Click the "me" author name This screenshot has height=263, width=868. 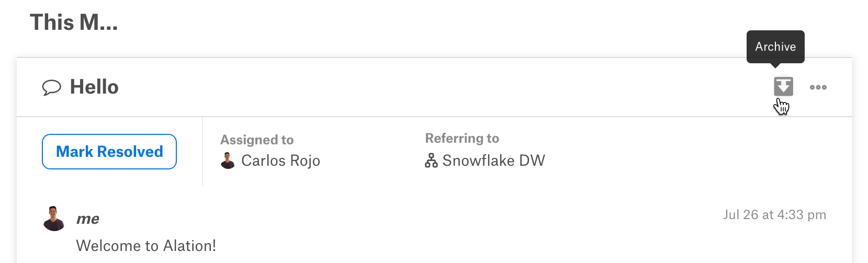88,219
